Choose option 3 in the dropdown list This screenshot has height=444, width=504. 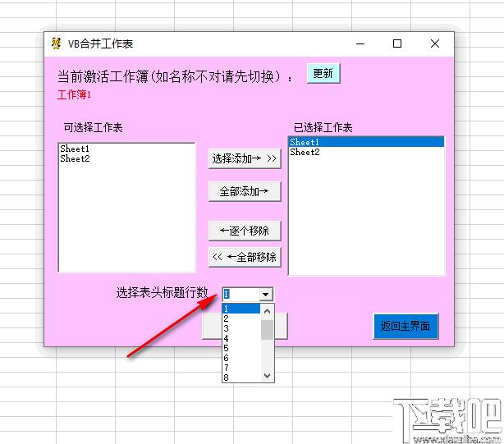click(241, 328)
